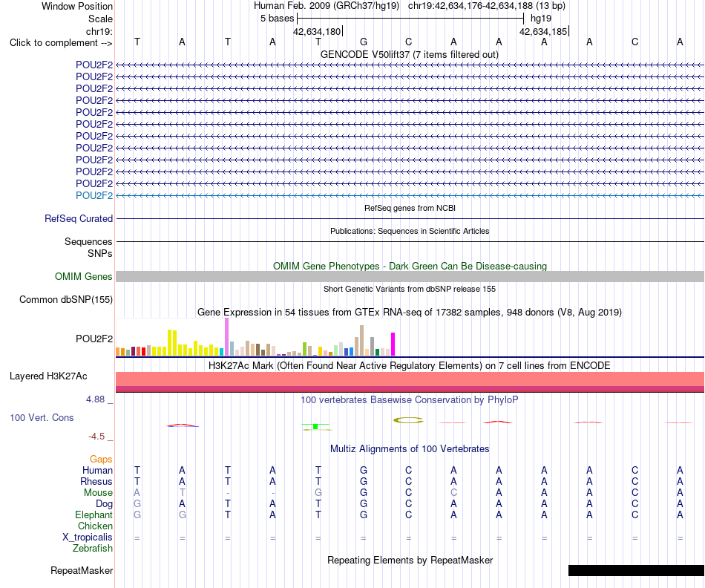Select the 'Human' alignment row label

97,470
